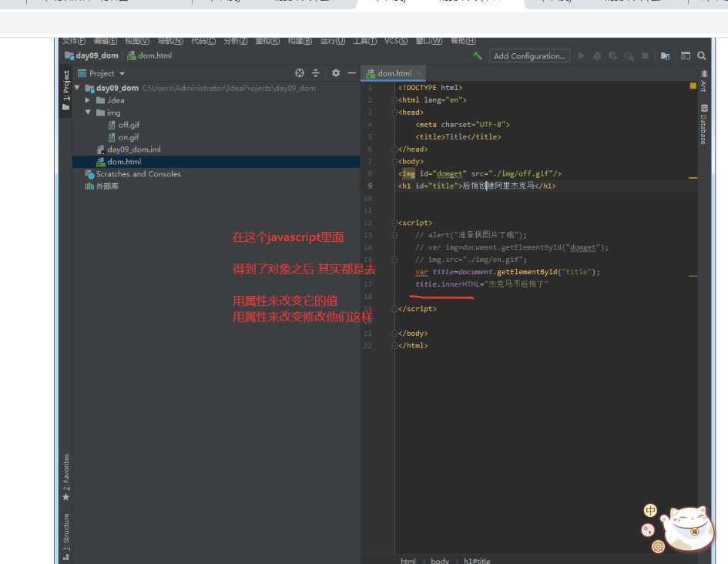This screenshot has height=564, width=728.
Task: Click the green Build hammer icon
Action: click(478, 55)
